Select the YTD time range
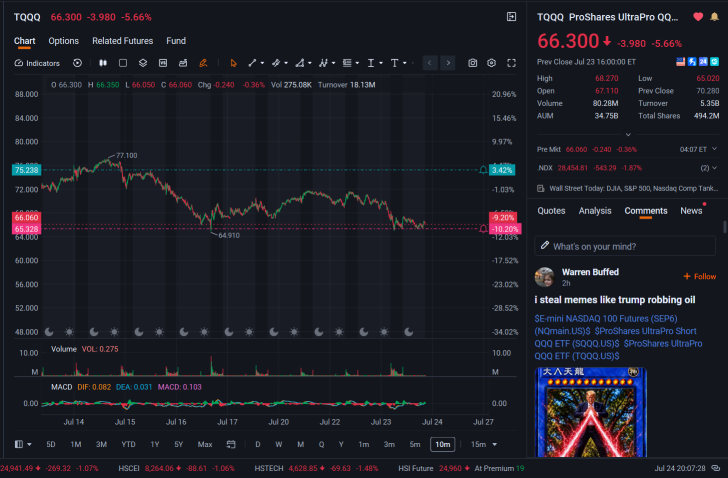Screen dimensions: 728x478 click(128, 444)
